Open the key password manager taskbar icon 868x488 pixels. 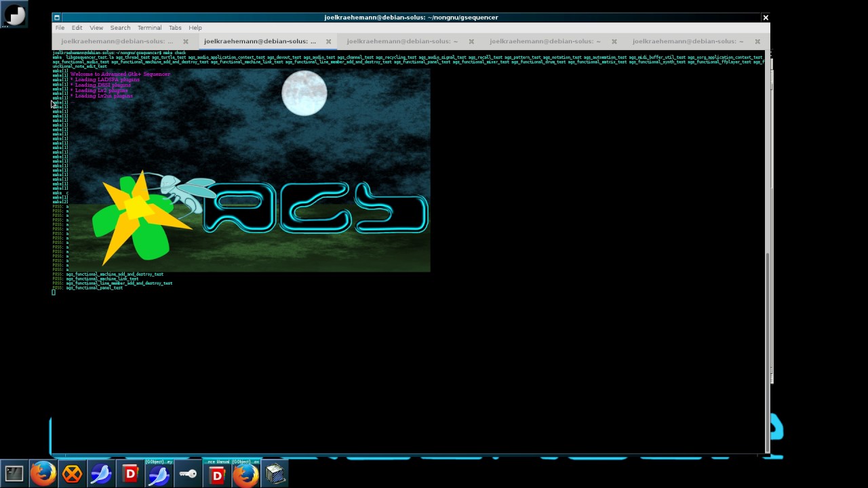click(x=188, y=474)
